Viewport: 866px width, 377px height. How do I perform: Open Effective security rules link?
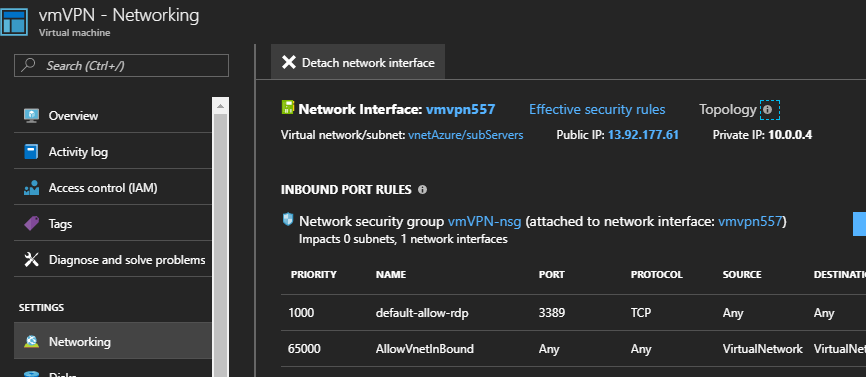click(597, 109)
